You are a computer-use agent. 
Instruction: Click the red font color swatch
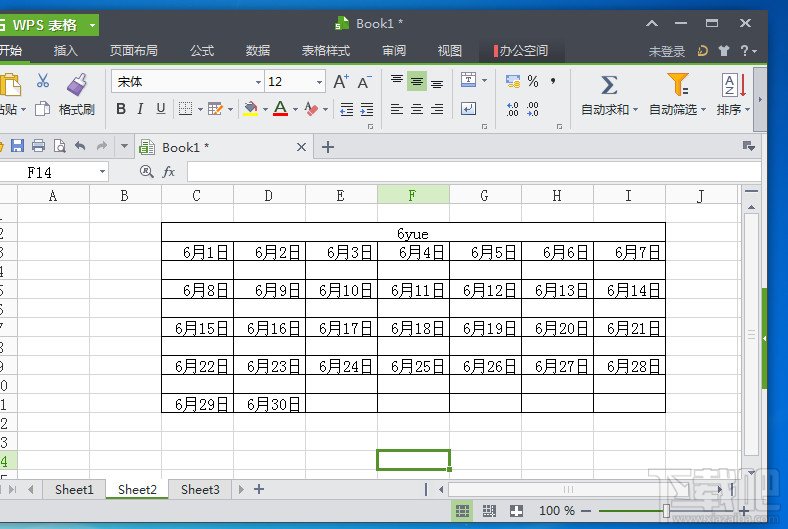coord(280,109)
